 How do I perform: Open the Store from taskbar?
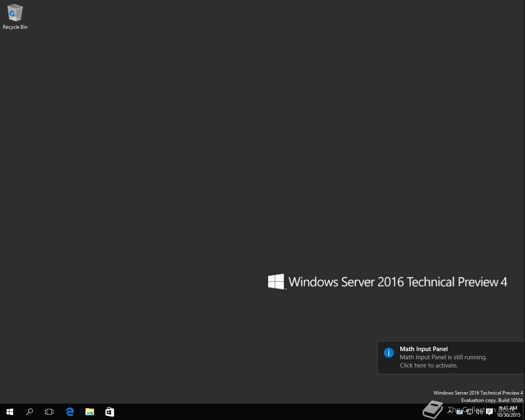[x=110, y=412]
